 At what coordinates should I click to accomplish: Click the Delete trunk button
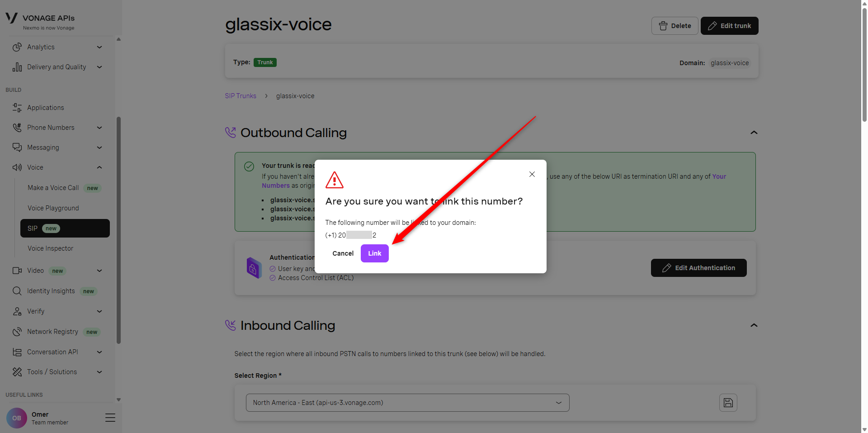[675, 26]
